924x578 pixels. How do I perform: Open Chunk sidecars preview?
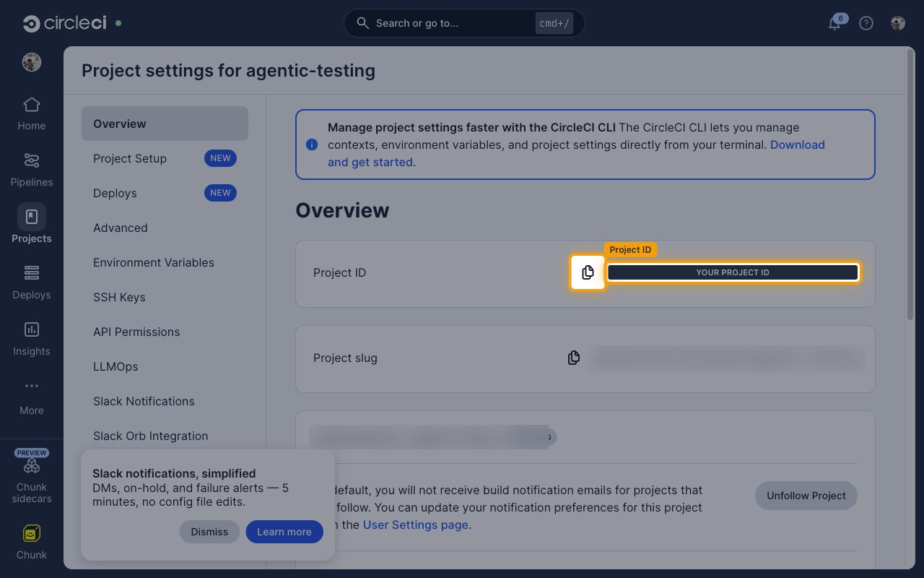click(32, 477)
